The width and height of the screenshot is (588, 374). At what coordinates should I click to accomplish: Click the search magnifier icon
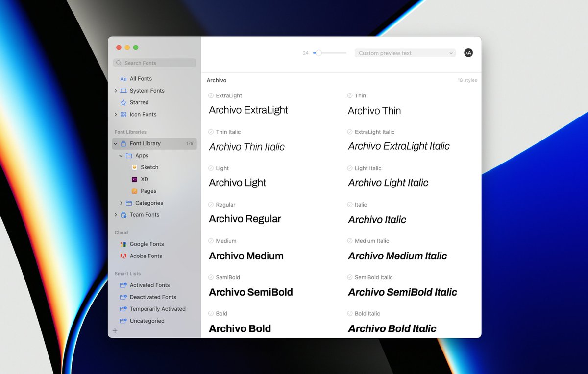point(119,63)
